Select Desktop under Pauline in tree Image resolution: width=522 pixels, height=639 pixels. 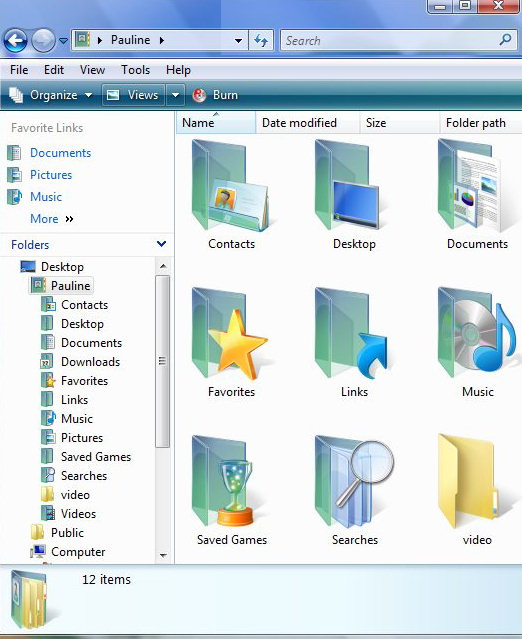[x=73, y=324]
